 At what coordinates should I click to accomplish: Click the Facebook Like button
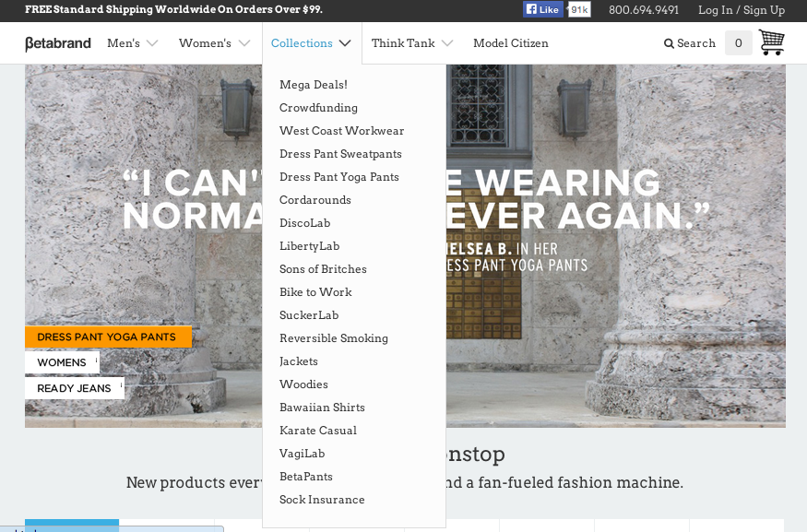click(543, 9)
